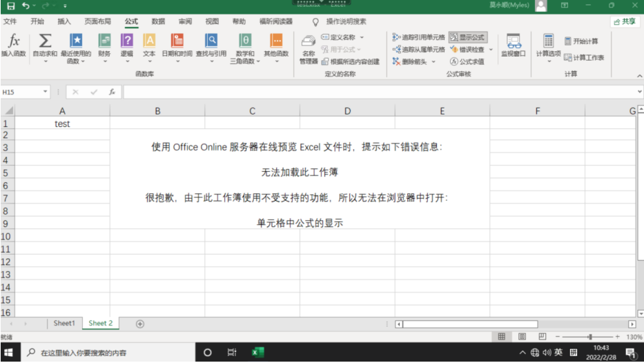This screenshot has width=644, height=363.
Task: Click Calculate Sheet (计算工作表)
Action: [584, 57]
